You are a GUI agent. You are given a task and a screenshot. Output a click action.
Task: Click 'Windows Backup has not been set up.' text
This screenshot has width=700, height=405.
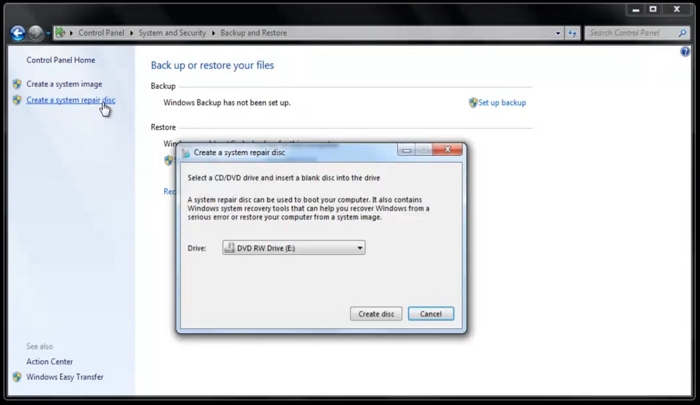click(227, 103)
